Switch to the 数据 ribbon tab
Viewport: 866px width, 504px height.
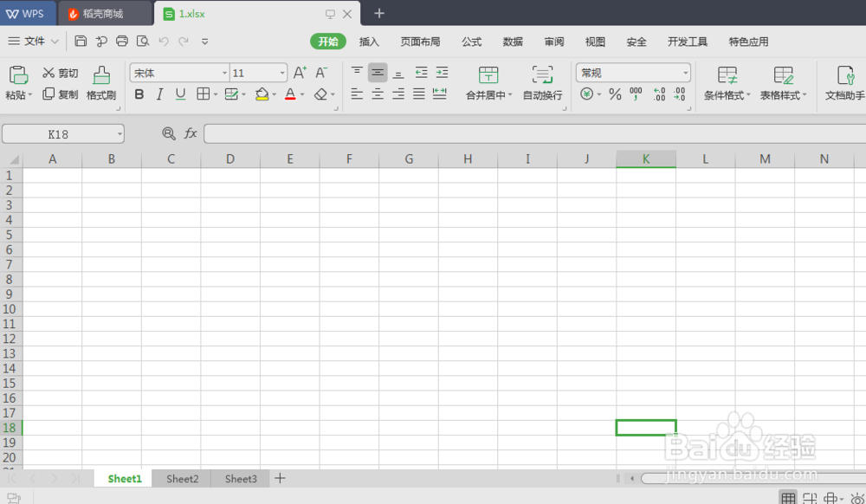click(512, 41)
